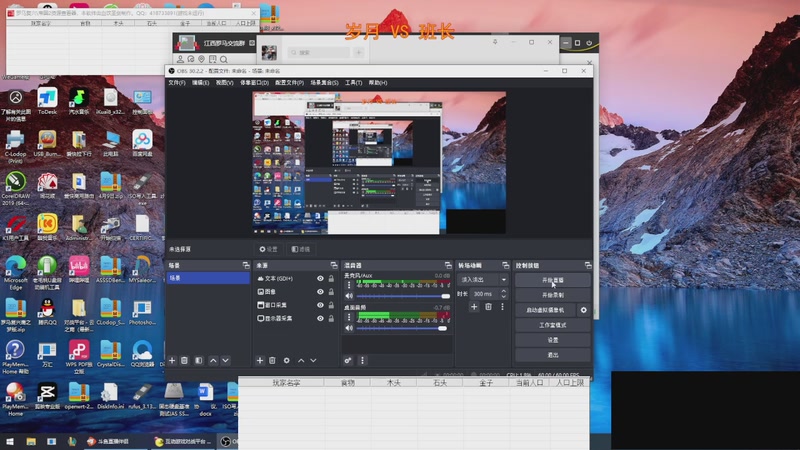
Task: Open the Windows Start menu
Action: click(x=10, y=441)
